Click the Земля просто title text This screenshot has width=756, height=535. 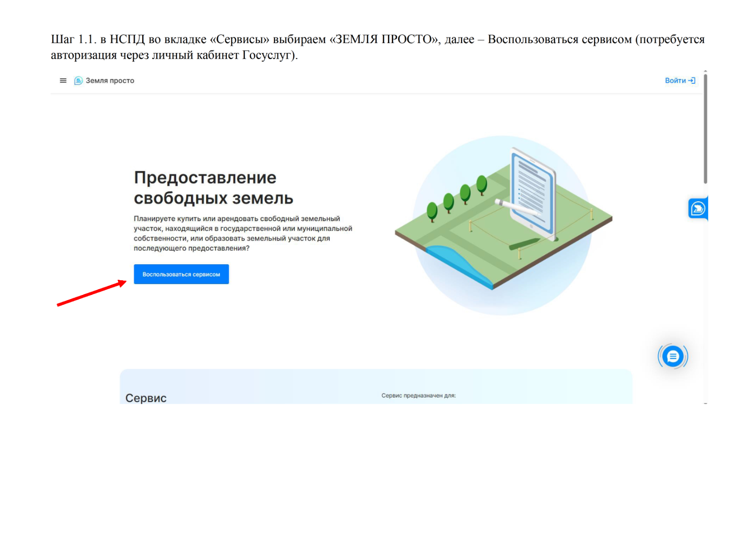tap(110, 81)
